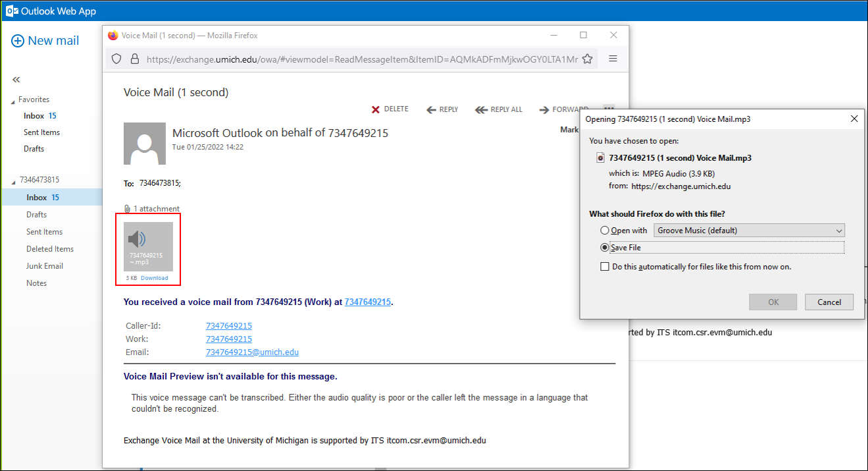Click the sender name 'Microsoft Outlook on behalf of'
Screen dimensions: 868x471
(x=249, y=133)
